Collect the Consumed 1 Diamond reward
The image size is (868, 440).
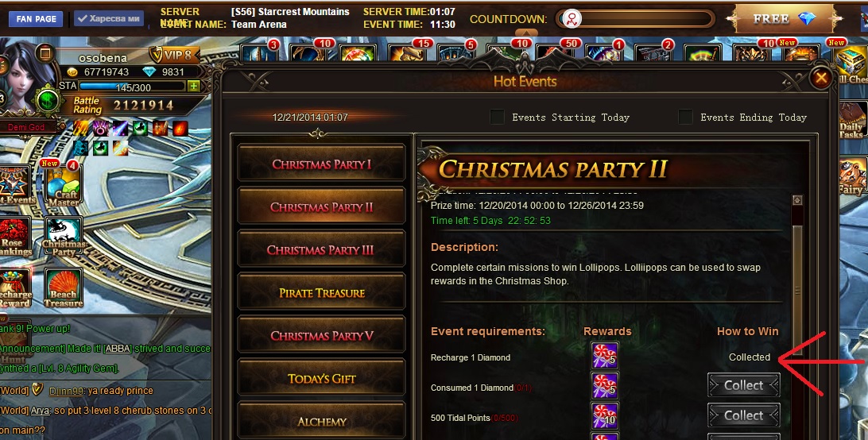point(743,385)
